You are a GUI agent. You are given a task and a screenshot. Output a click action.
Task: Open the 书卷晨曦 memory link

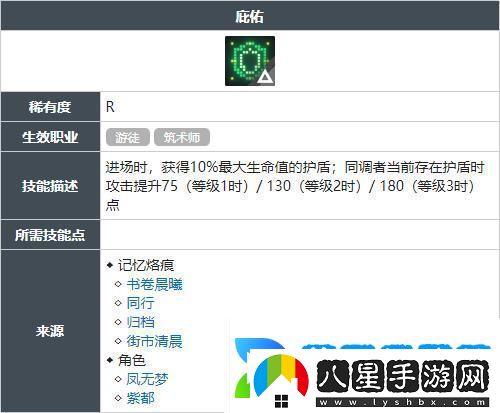tap(154, 284)
